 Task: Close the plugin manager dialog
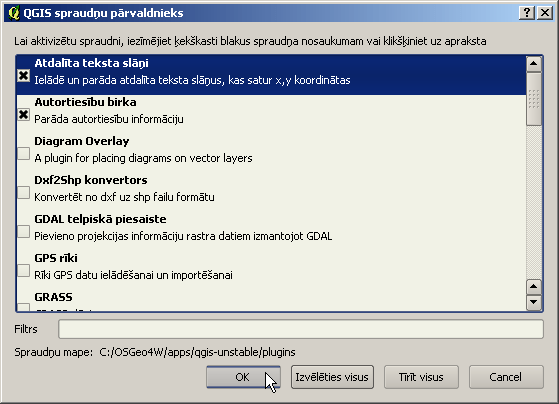pos(545,13)
